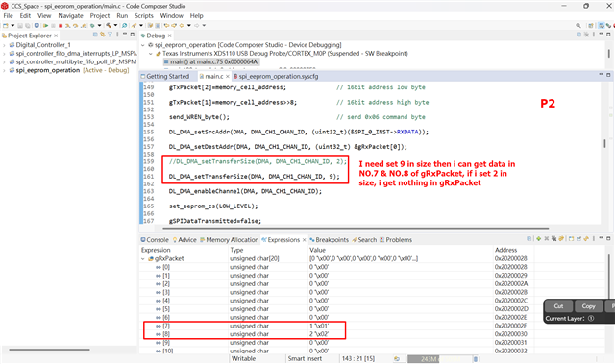
Task: Click the Step Into toolbar icon
Action: pyautogui.click(x=68, y=26)
